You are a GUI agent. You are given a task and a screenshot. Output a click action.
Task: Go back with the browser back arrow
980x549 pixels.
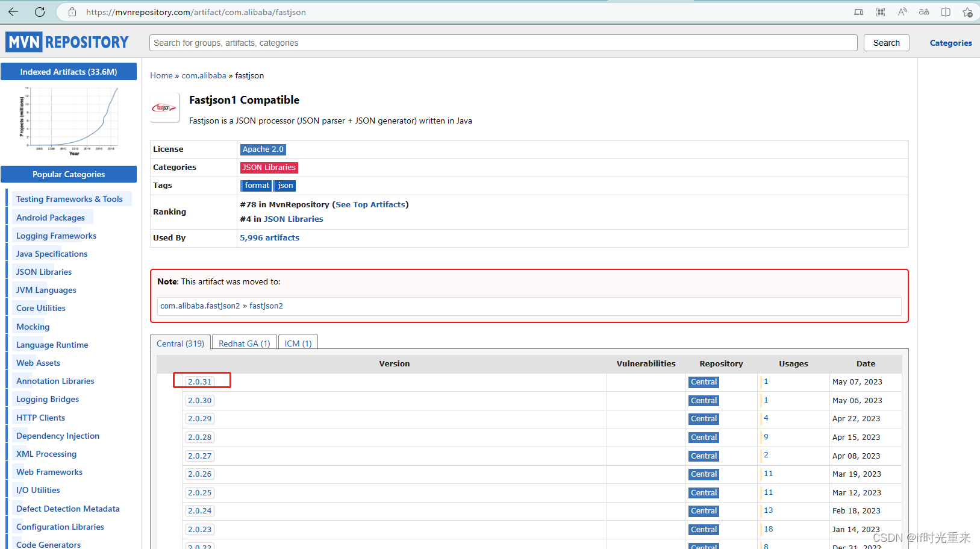click(x=13, y=12)
